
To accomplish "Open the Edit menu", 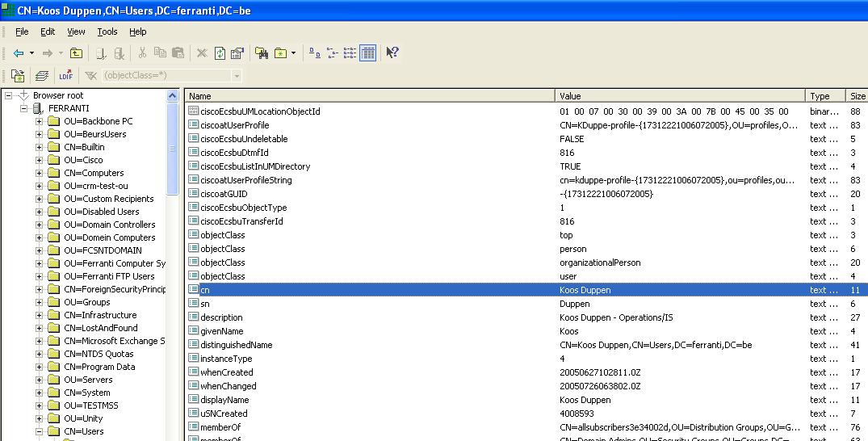I will [x=48, y=31].
